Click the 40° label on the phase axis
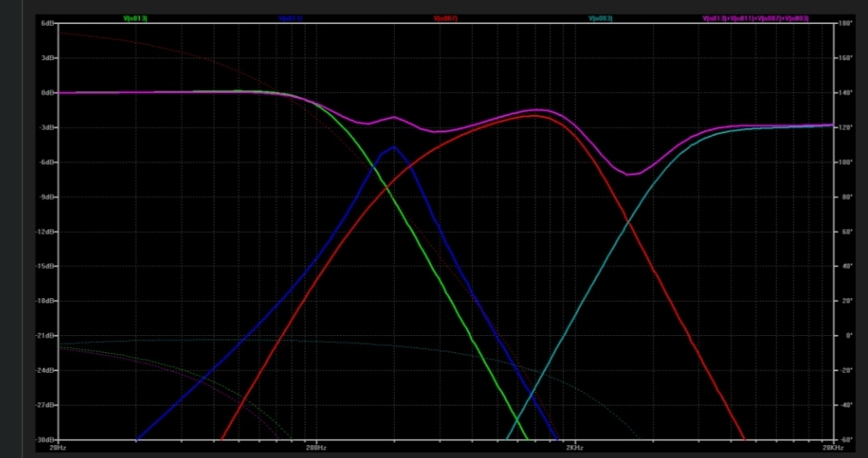The image size is (868, 458). (844, 266)
